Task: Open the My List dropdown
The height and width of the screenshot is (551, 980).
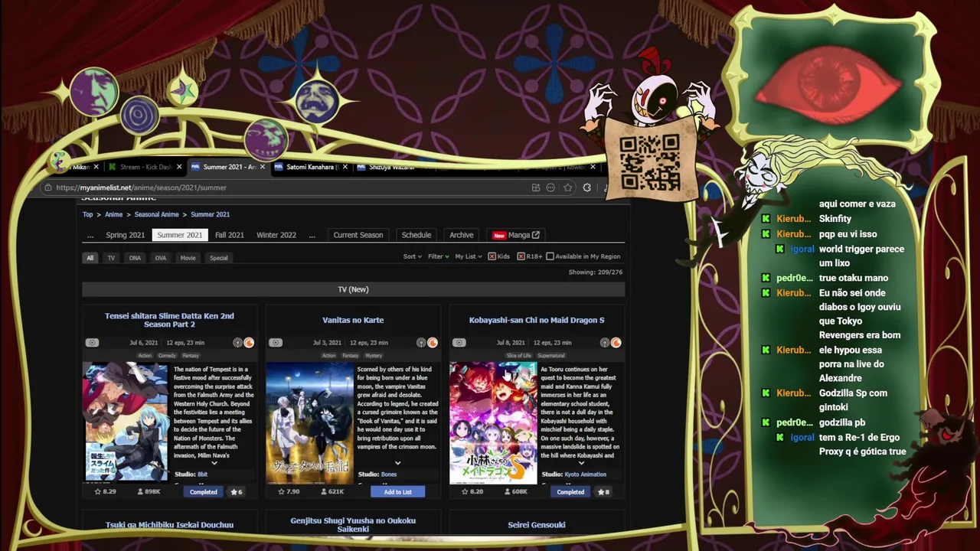Action: tap(468, 256)
